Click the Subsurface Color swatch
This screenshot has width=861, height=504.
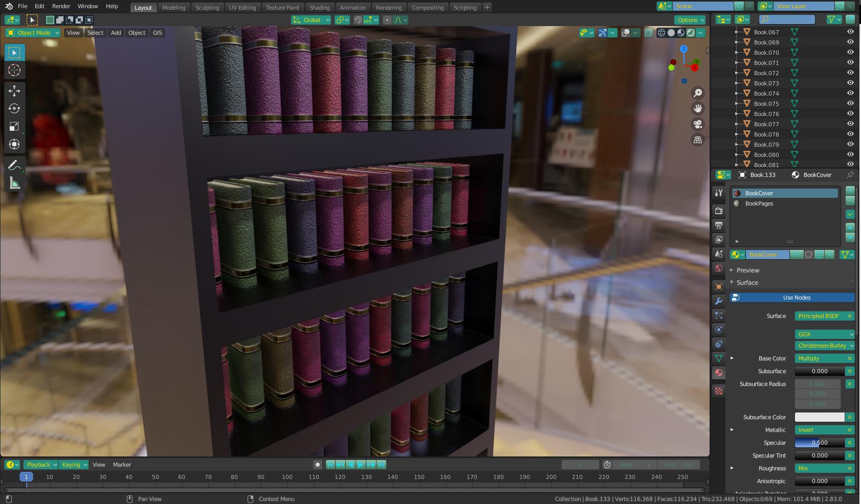820,417
